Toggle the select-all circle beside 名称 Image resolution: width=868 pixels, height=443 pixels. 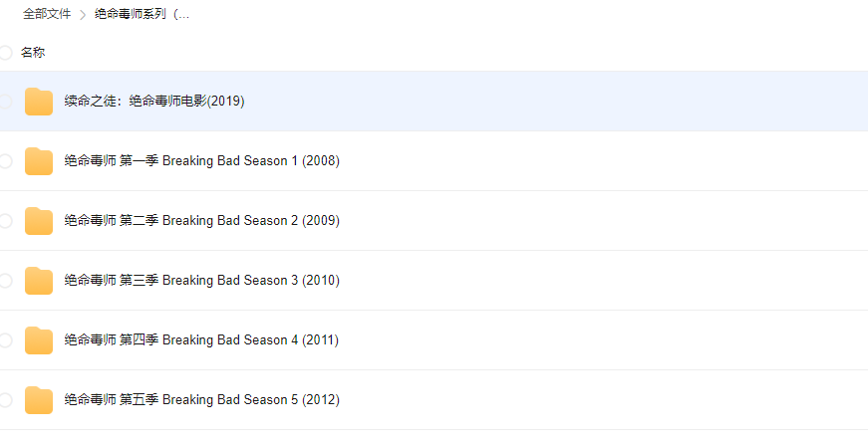pyautogui.click(x=5, y=53)
